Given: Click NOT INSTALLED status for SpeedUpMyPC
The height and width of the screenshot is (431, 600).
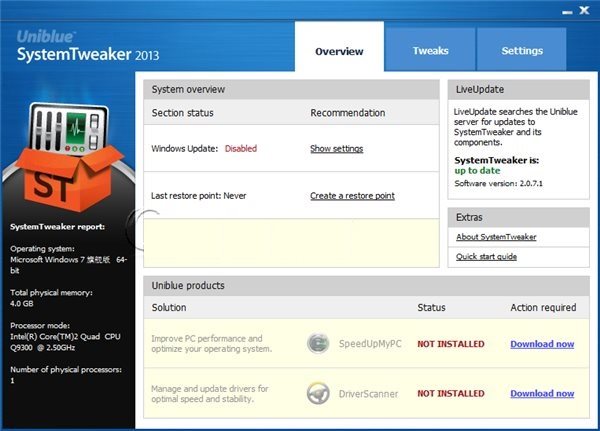Looking at the screenshot, I should [x=451, y=344].
